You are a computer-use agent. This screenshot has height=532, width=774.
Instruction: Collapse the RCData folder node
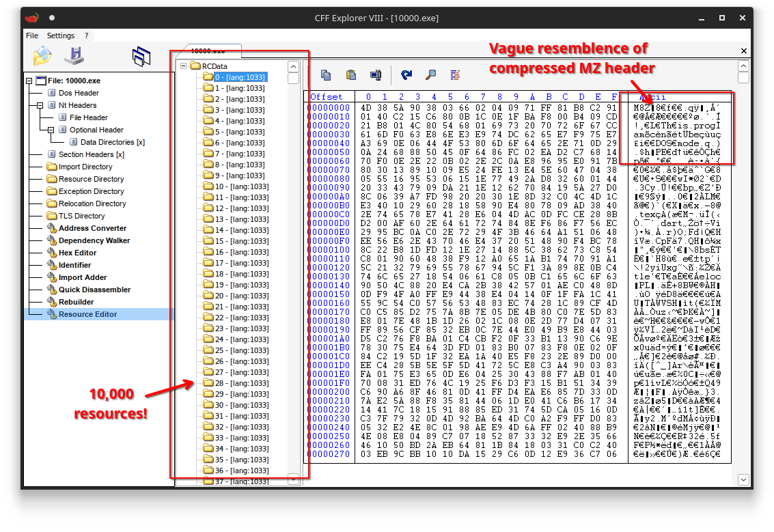coord(183,66)
